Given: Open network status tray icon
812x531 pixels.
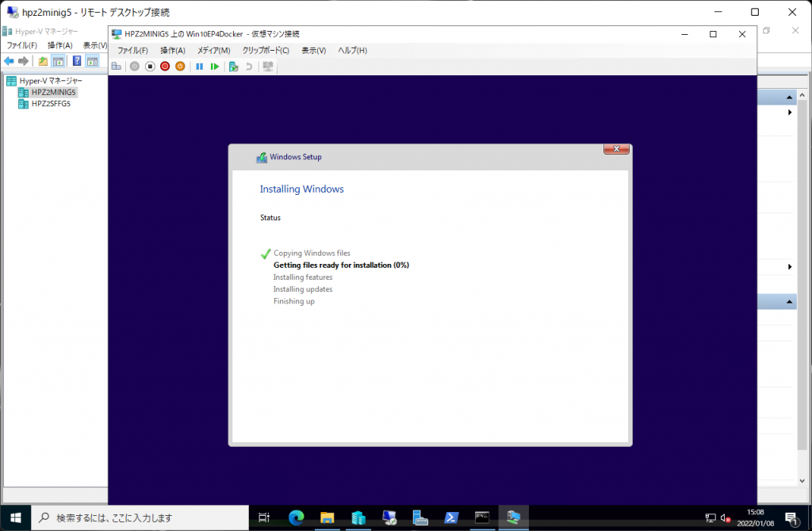Looking at the screenshot, I should click(x=710, y=518).
